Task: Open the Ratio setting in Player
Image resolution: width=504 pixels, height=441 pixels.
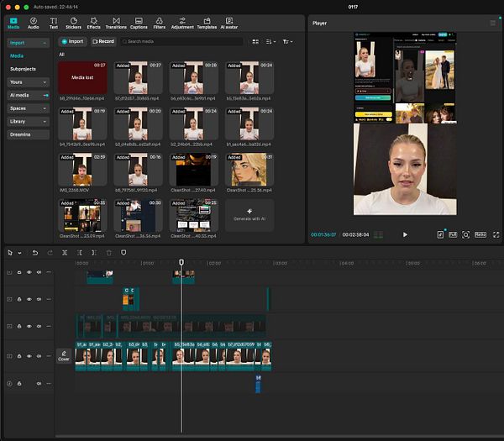Action: [480, 234]
